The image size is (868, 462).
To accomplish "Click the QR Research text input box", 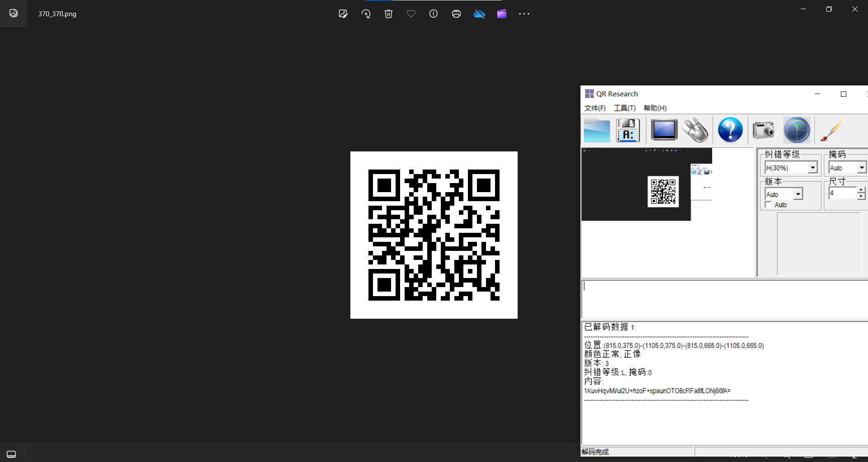I will pyautogui.click(x=724, y=300).
